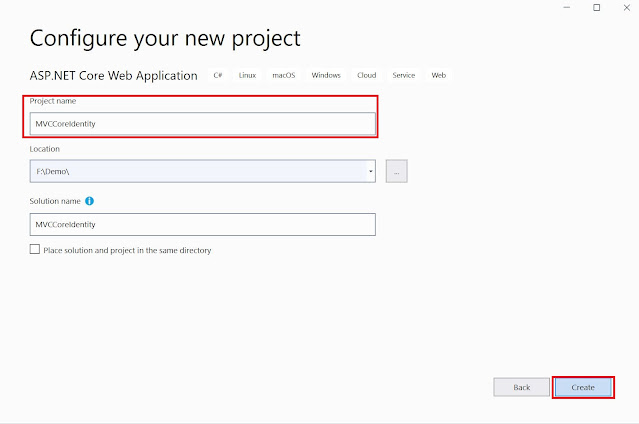
Task: Minimize the dialog window
Action: click(566, 7)
